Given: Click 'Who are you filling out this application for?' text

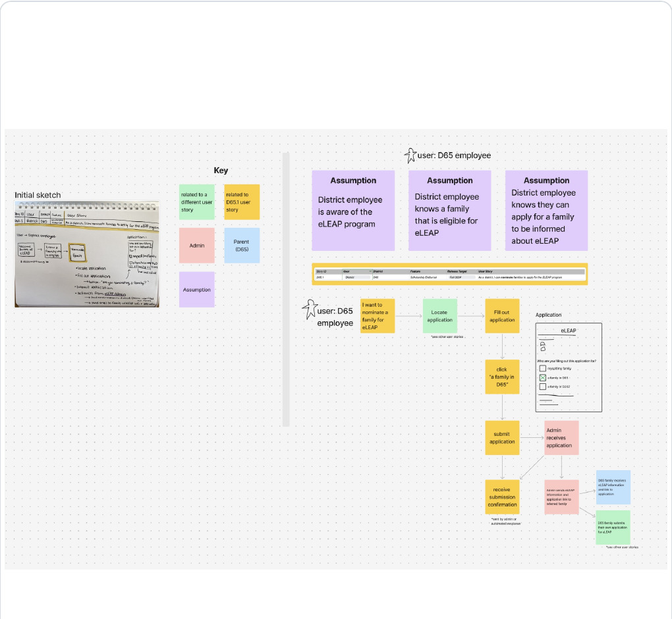Looking at the screenshot, I should coord(566,361).
